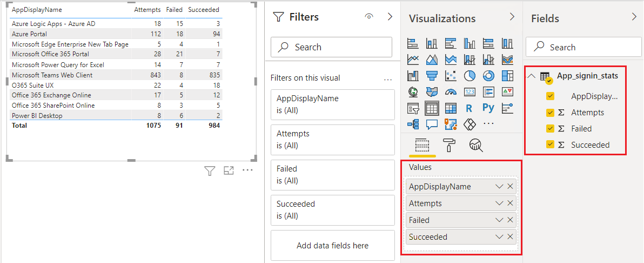This screenshot has width=644, height=263.
Task: Open the Failed value field dropdown
Action: [499, 220]
